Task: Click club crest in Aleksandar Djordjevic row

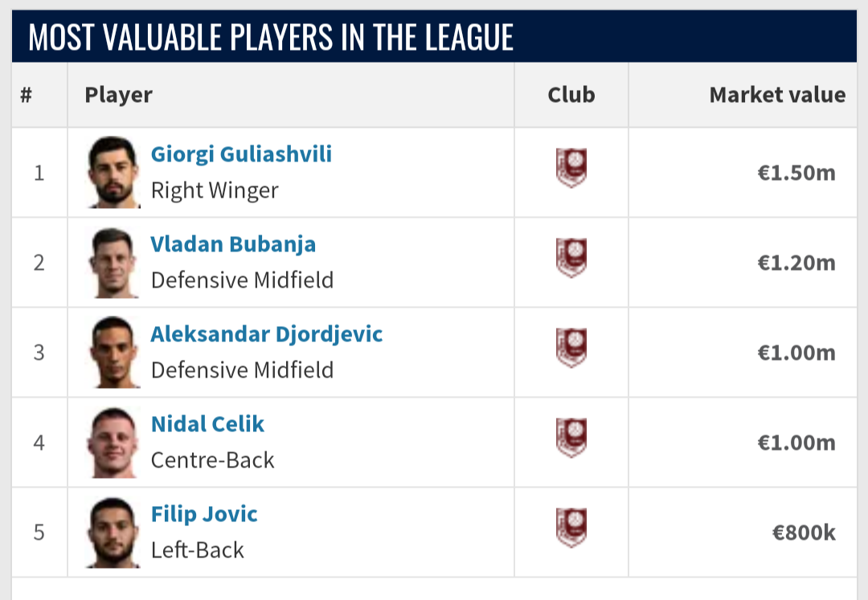Action: [x=571, y=348]
